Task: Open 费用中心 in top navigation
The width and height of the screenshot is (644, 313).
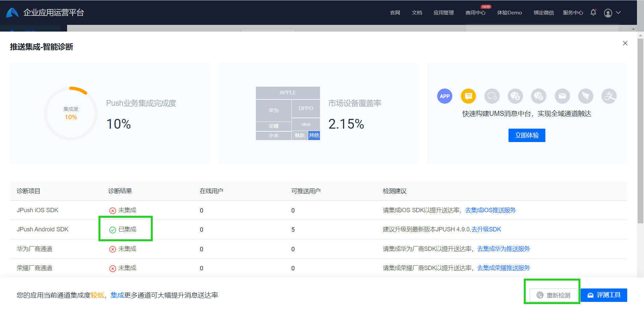Action: [x=476, y=13]
